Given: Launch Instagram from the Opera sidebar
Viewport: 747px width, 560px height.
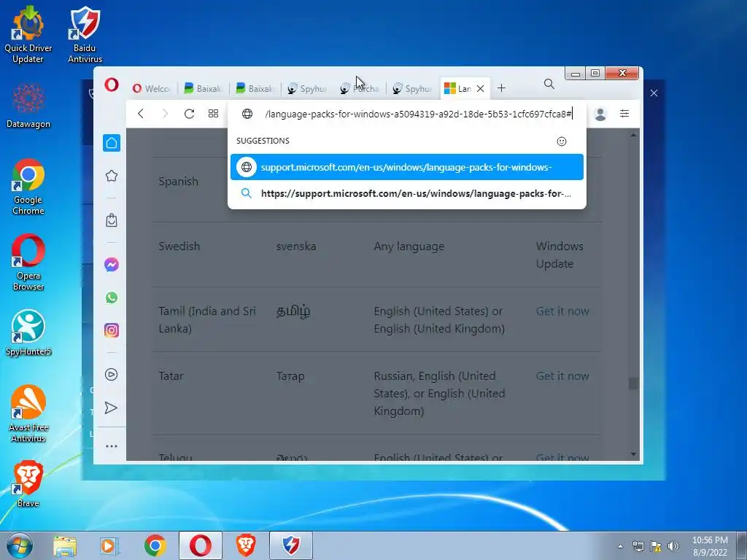Looking at the screenshot, I should click(112, 330).
